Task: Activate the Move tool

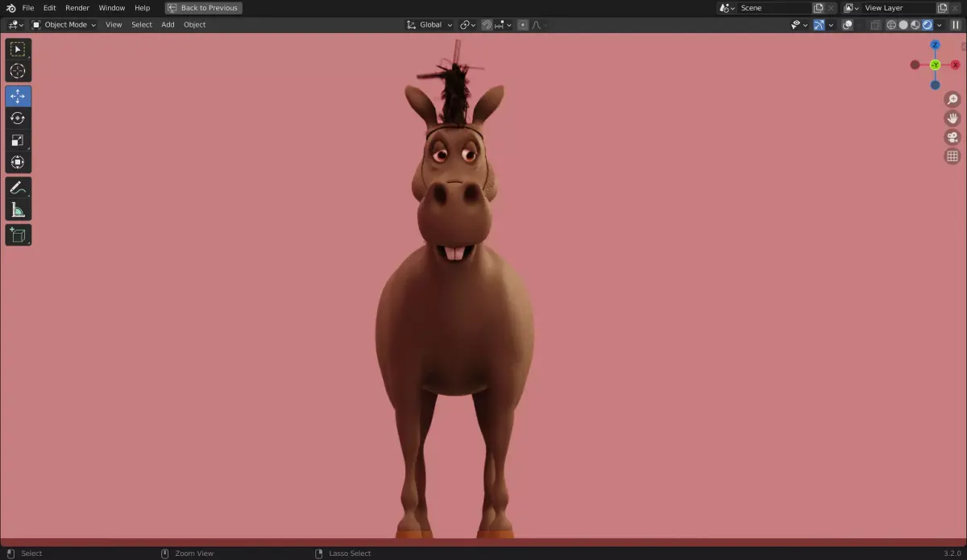Action: (x=18, y=96)
